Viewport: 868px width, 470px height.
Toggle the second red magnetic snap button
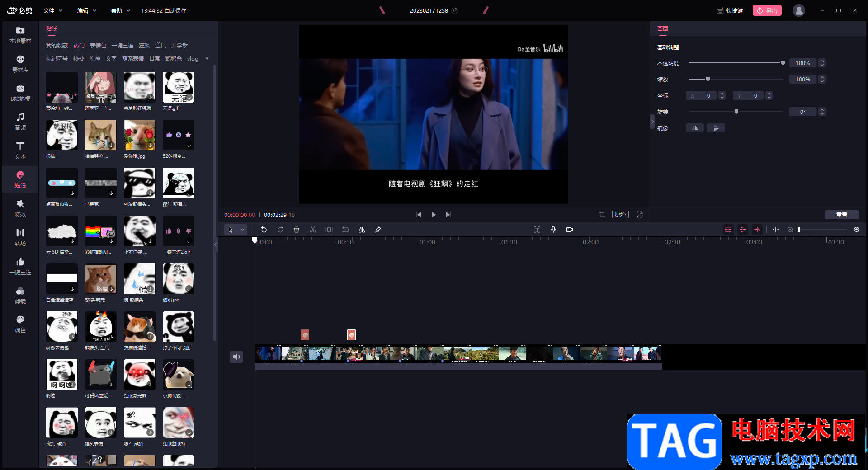click(743, 230)
